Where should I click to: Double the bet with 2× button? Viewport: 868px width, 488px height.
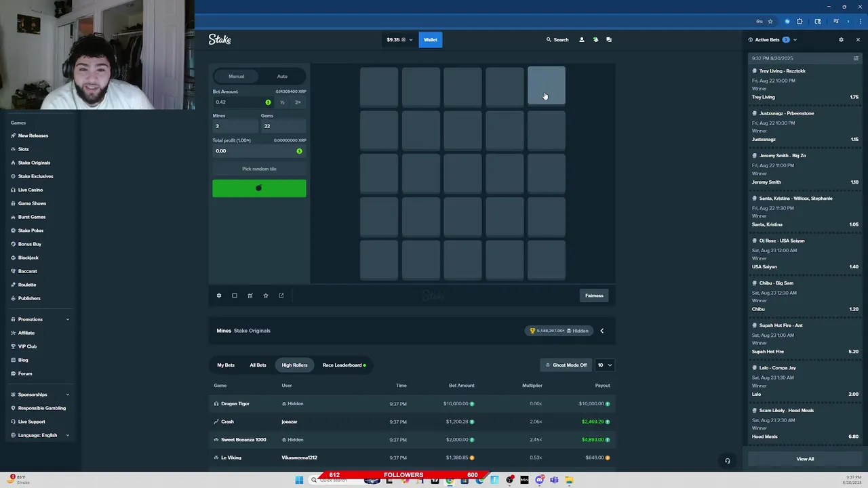pyautogui.click(x=298, y=102)
